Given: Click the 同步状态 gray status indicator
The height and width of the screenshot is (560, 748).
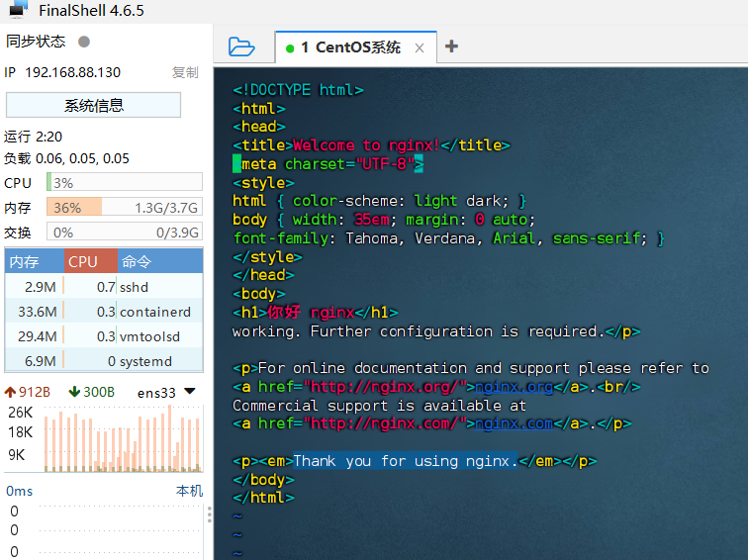Looking at the screenshot, I should point(84,42).
